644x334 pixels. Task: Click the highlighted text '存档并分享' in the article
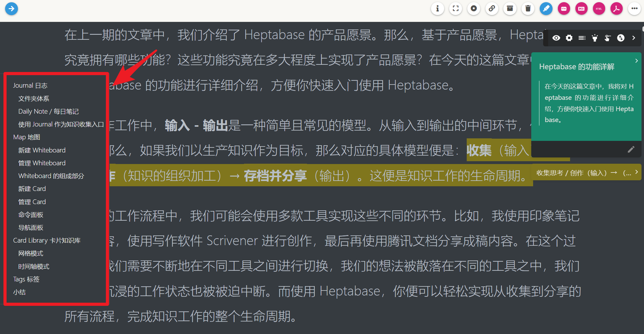point(275,176)
